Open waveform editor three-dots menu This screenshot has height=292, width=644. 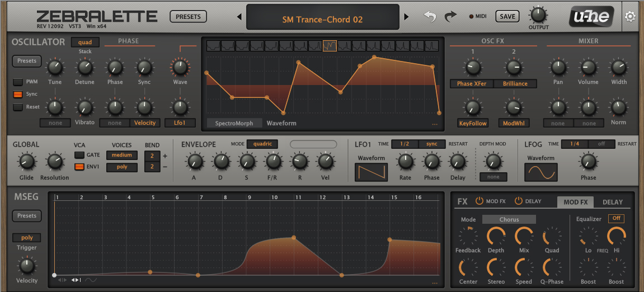pyautogui.click(x=435, y=124)
